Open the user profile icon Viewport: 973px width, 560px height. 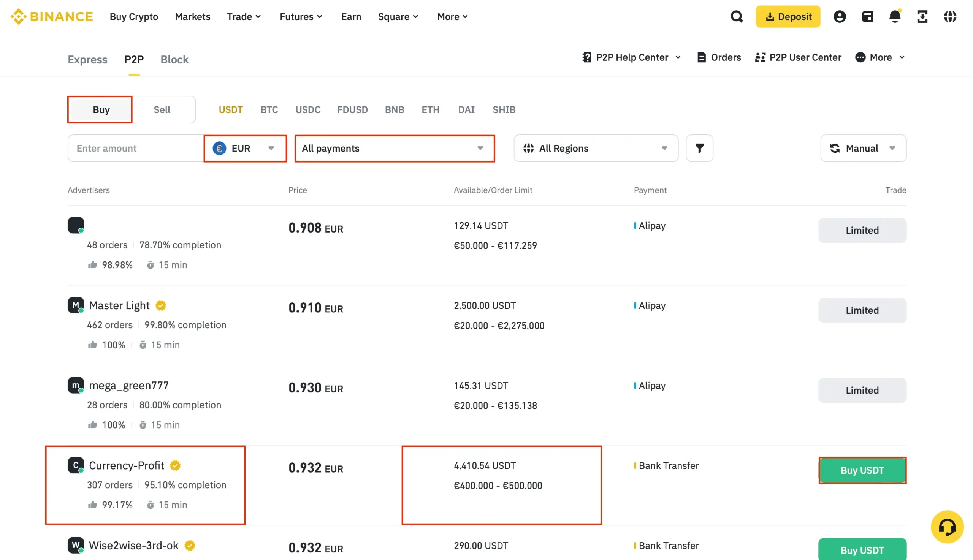click(x=840, y=17)
